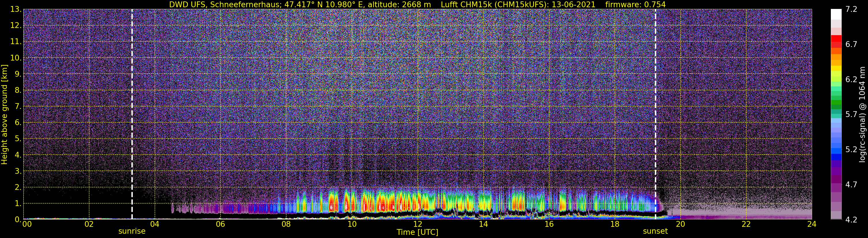Screen dimensions: 868x238
Task: Click the white dashed sunset line
Action: coord(655,114)
